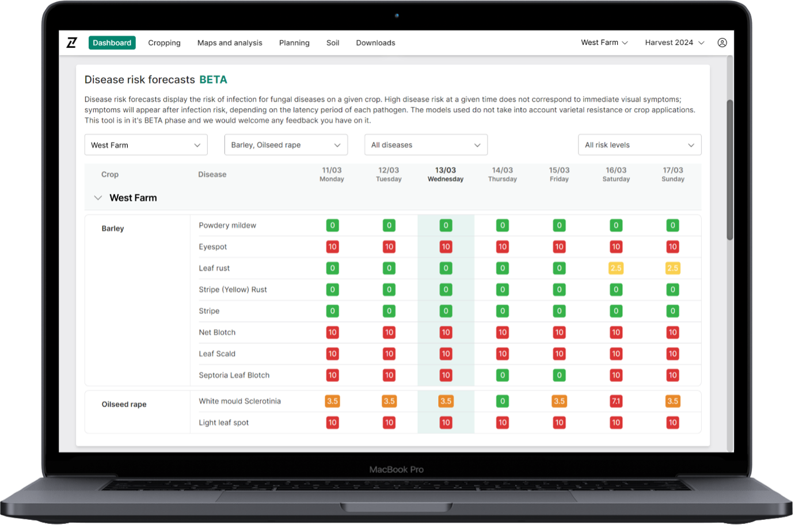Viewport: 795px width, 532px height.
Task: Click the Leaf rust disease label
Action: [214, 268]
